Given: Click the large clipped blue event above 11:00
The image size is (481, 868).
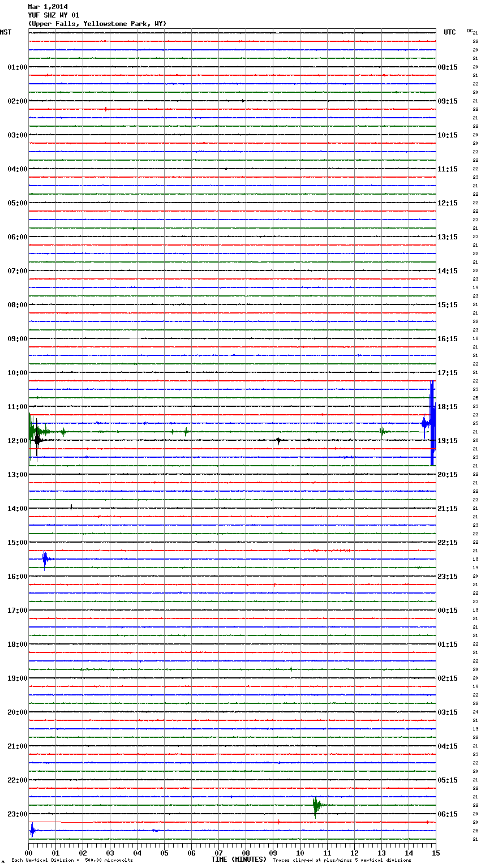Looking at the screenshot, I should (432, 423).
